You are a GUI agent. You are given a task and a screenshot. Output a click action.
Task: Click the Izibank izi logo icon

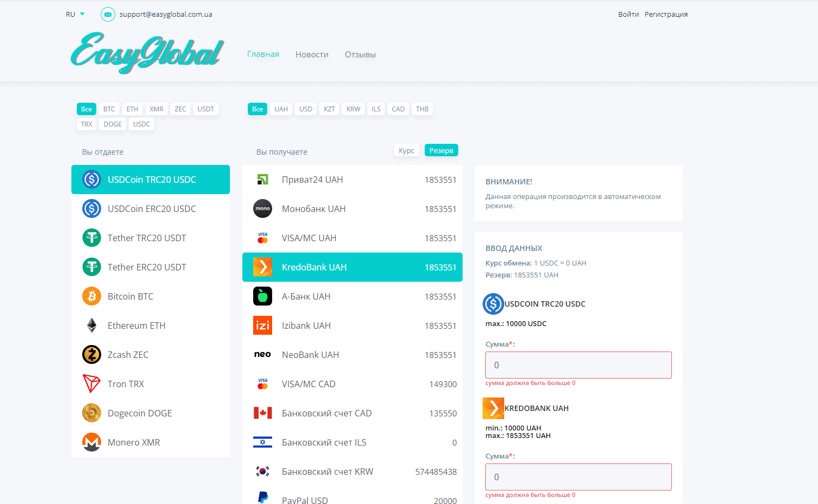(x=262, y=325)
